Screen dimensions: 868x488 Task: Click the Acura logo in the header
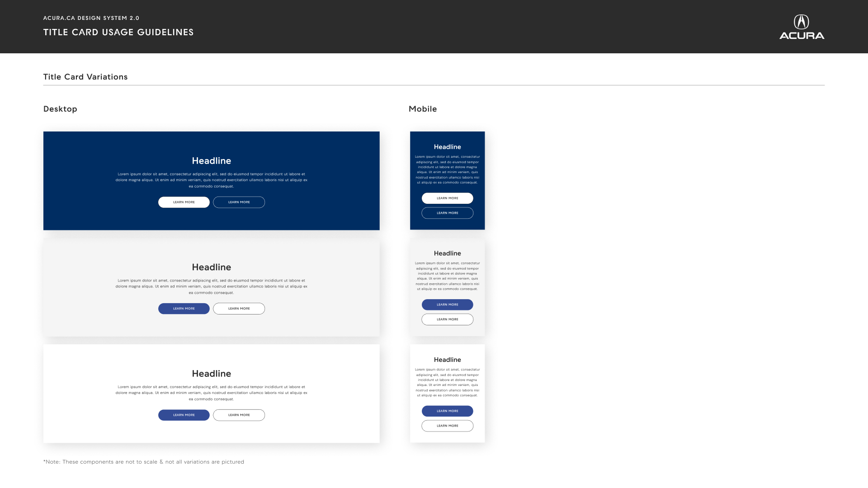pyautogui.click(x=802, y=27)
